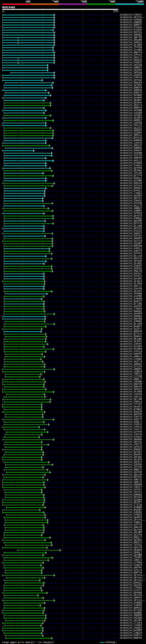
Task: Select hit label UniRef100_Q9RA63
Action: pyautogui.click(x=131, y=364)
